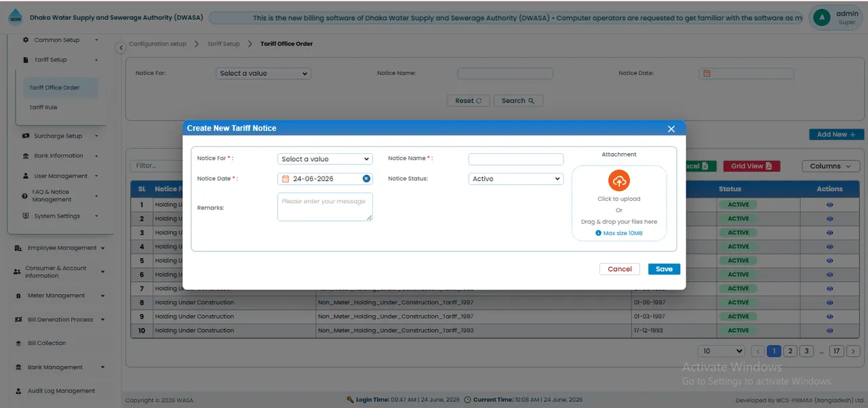Go to previous page arrow
Viewport: 868px width, 408px height.
(x=758, y=351)
